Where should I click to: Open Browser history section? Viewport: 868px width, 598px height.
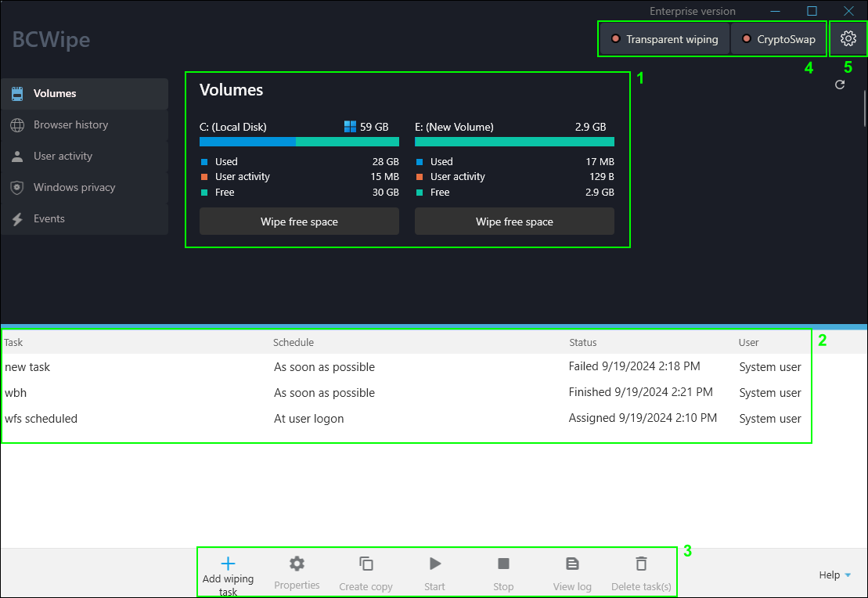pos(85,125)
